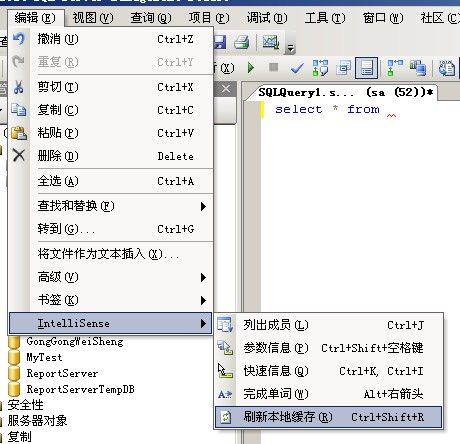Select 参数信息(P) in IntelliSense submenu
Image resolution: width=460 pixels, height=444 pixels.
pos(329,348)
